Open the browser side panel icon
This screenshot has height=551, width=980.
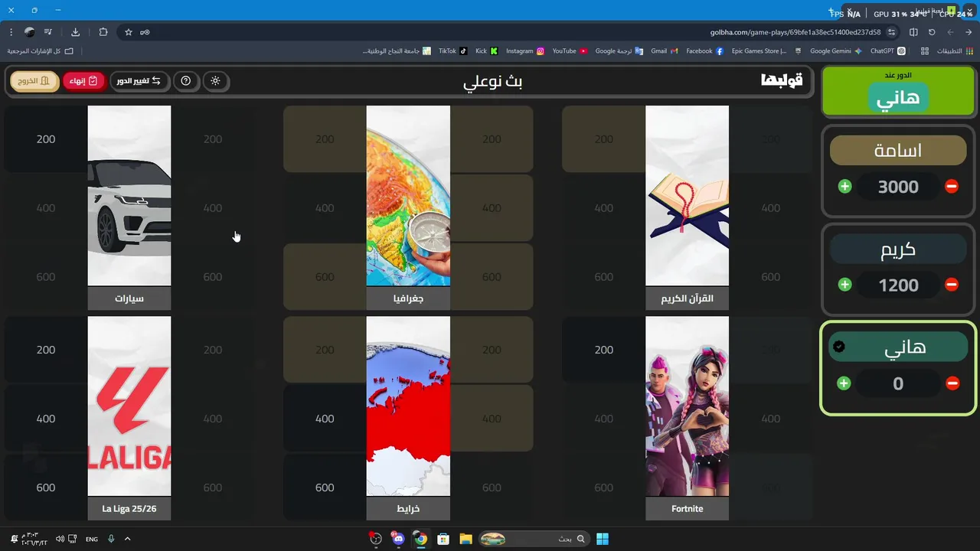913,32
